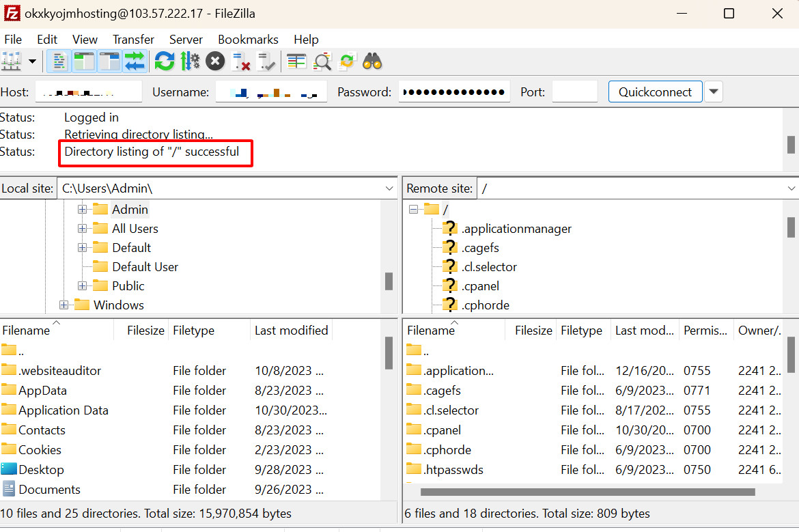Open the File menu

(x=13, y=39)
